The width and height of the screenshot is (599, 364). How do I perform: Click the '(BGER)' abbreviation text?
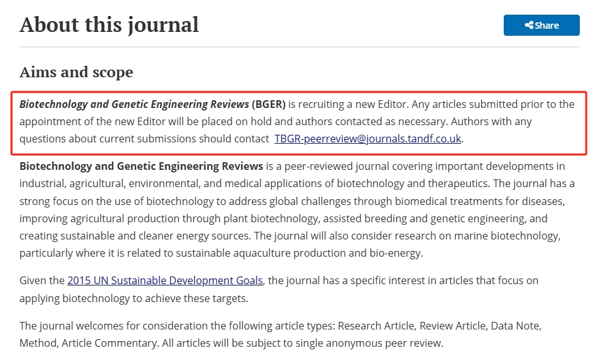pos(268,104)
